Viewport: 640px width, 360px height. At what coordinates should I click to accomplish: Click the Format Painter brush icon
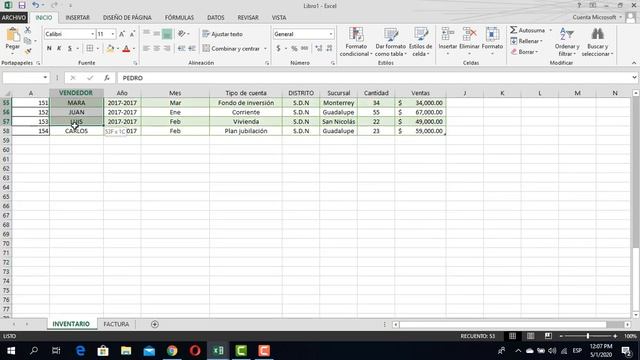point(28,51)
